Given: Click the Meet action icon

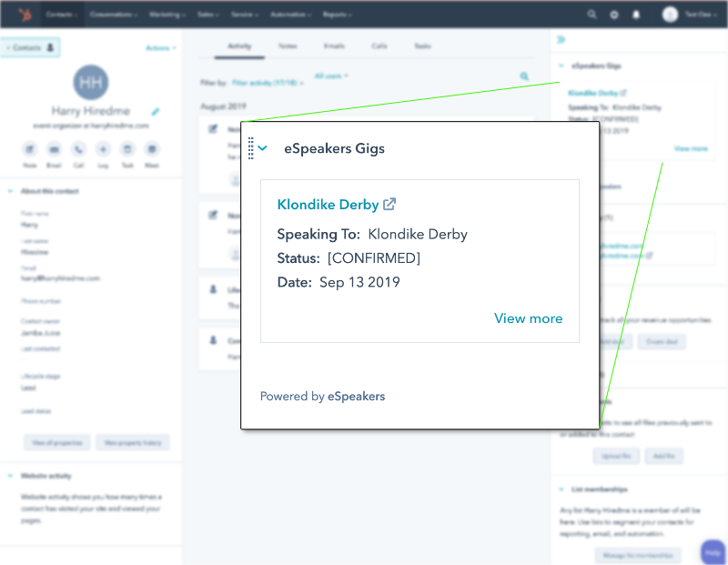Looking at the screenshot, I should (152, 149).
